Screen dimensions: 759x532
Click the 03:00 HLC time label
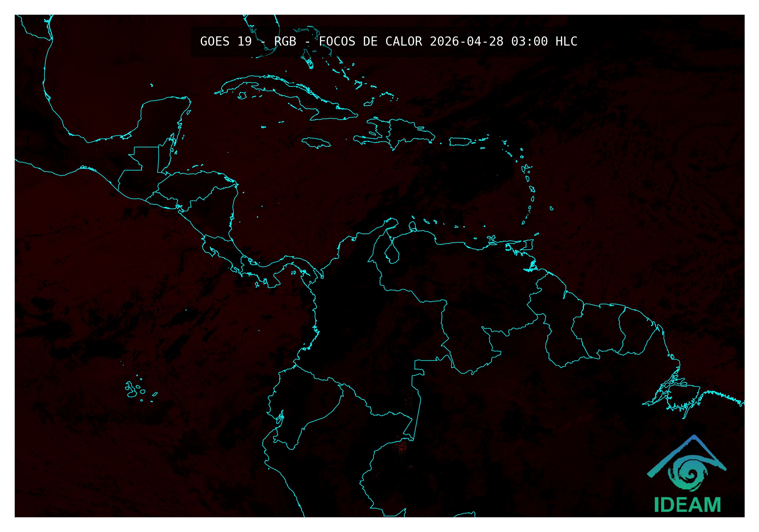tap(544, 42)
